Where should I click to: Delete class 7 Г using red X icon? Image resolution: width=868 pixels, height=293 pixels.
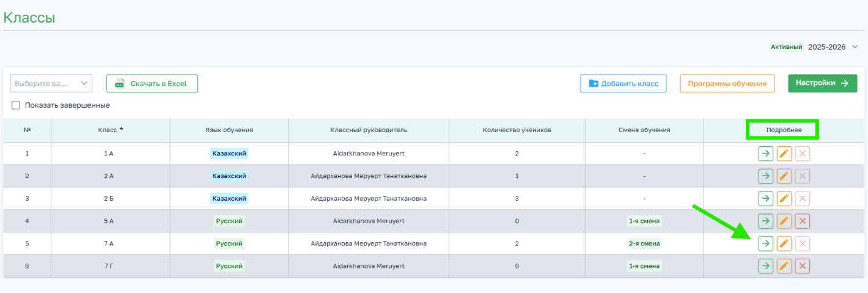(803, 266)
